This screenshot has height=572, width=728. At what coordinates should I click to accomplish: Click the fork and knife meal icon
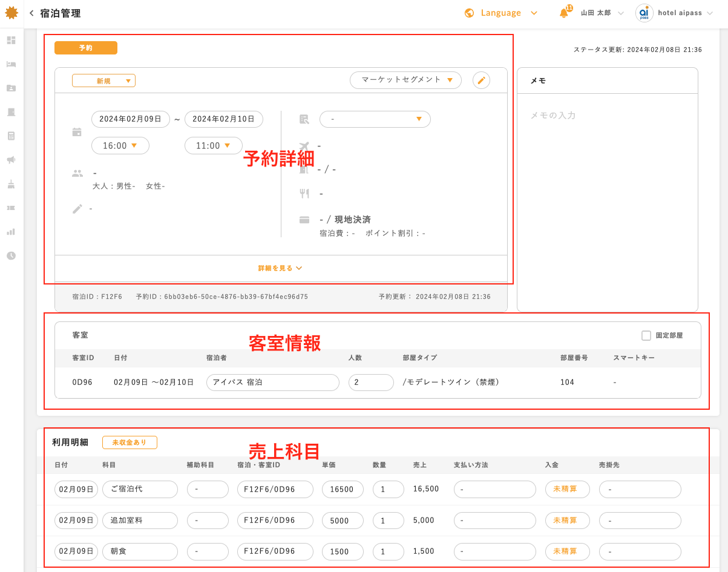pos(304,193)
